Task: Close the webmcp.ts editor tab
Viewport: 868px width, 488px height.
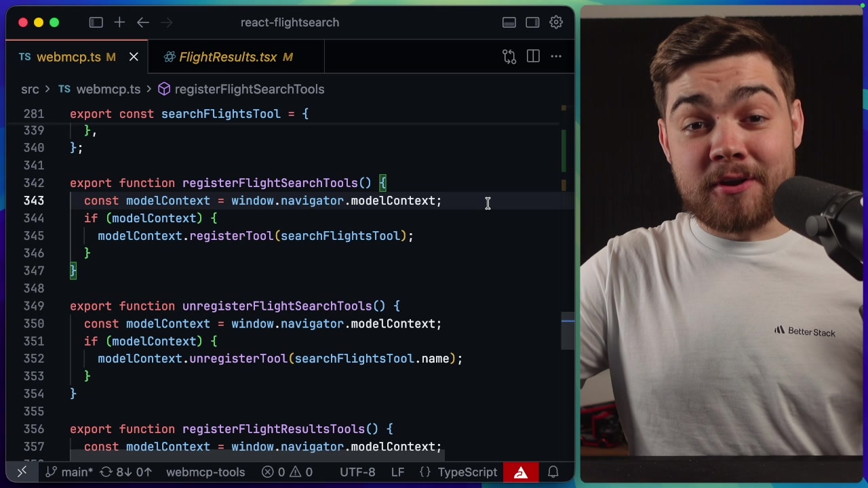Action: [x=134, y=57]
